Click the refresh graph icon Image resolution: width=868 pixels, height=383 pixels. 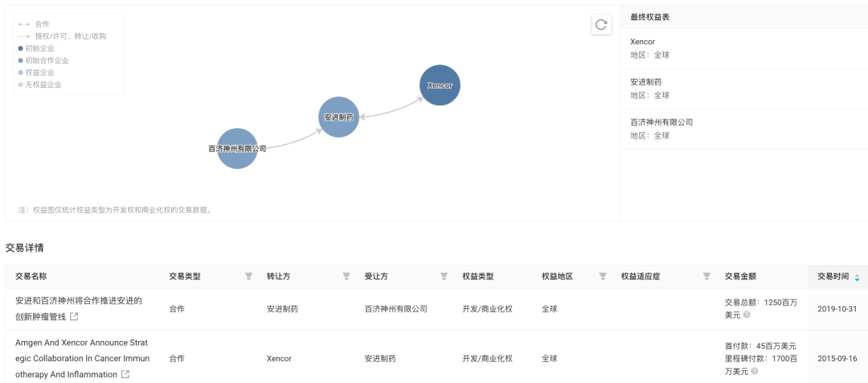click(x=601, y=24)
